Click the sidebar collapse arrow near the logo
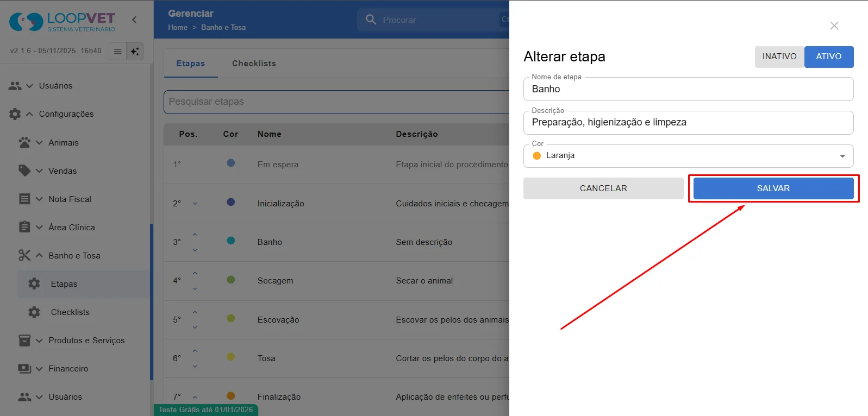The height and width of the screenshot is (416, 868). [134, 20]
